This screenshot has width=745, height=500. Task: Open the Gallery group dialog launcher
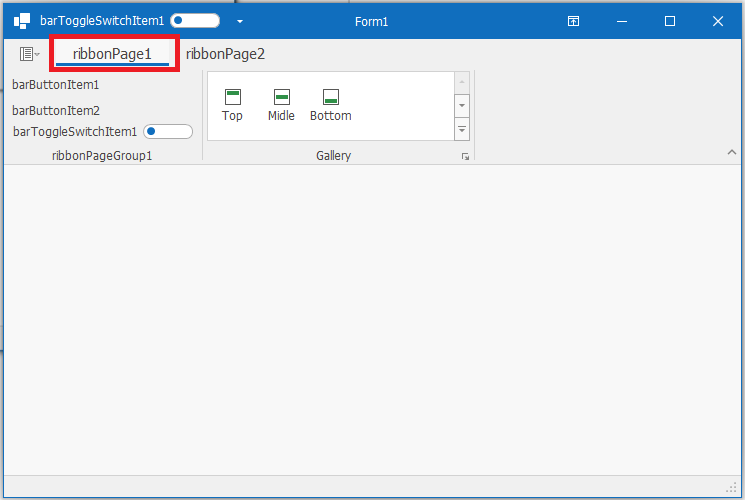465,156
